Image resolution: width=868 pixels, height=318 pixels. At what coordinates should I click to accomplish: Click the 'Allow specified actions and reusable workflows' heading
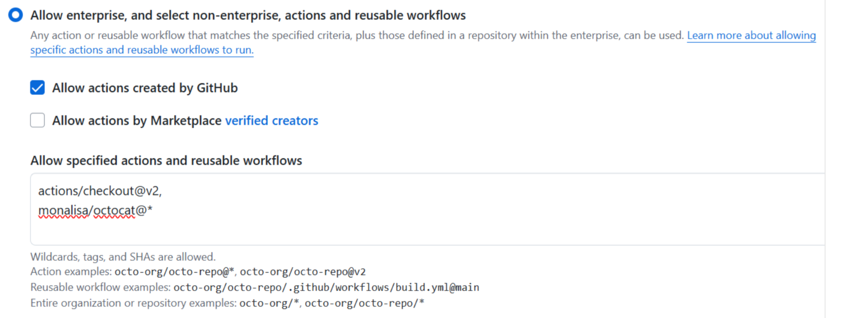(x=166, y=161)
